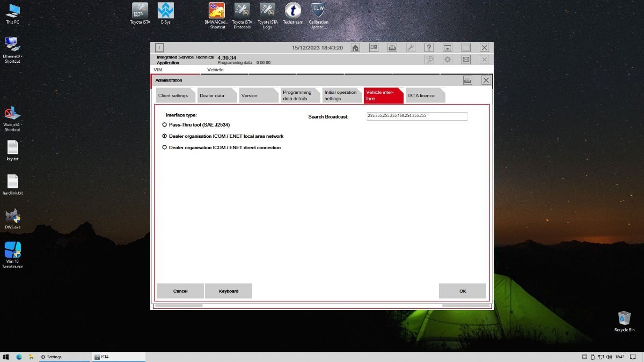Open the ISTA licence tab
The height and width of the screenshot is (362, 644).
424,95
